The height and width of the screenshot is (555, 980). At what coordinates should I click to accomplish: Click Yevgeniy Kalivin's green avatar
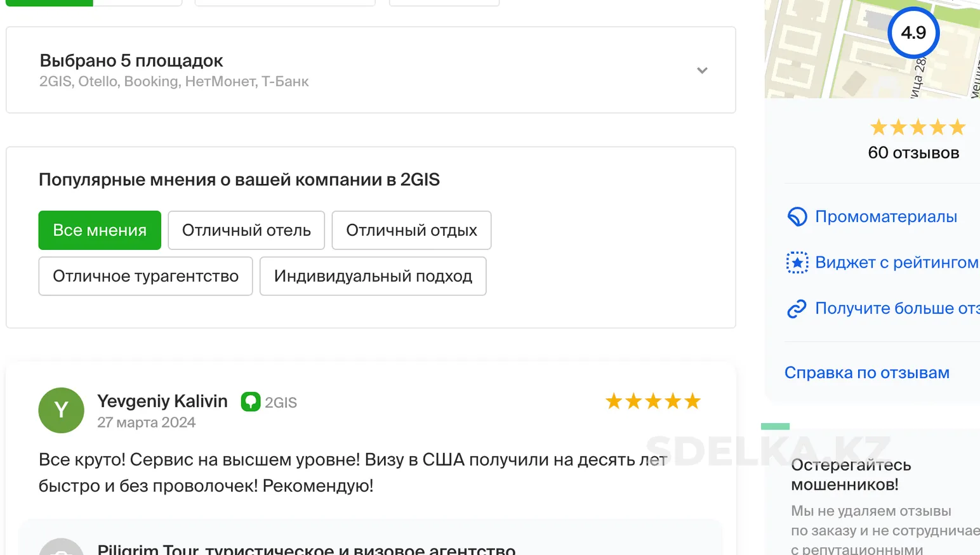coord(62,410)
